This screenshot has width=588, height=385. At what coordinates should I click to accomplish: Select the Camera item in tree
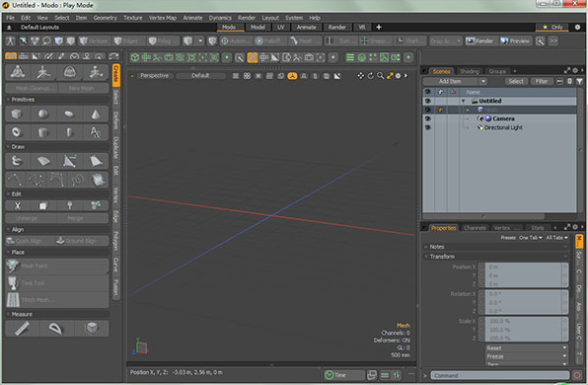click(x=503, y=118)
